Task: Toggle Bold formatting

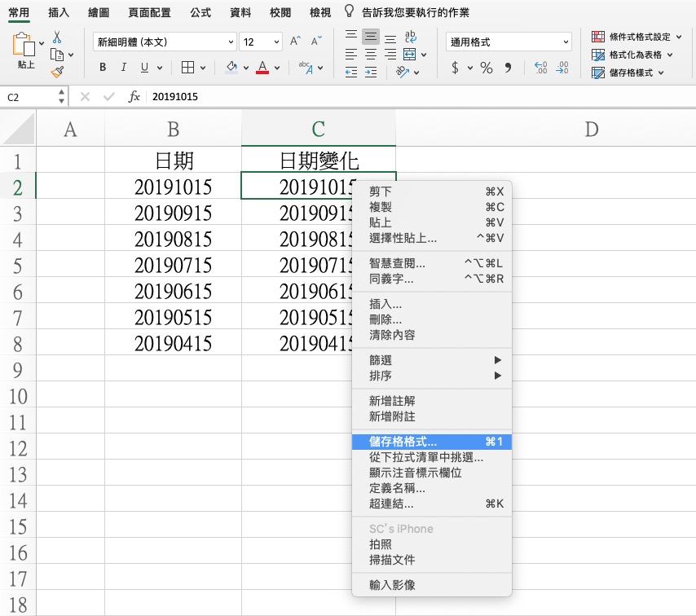Action: coord(103,68)
